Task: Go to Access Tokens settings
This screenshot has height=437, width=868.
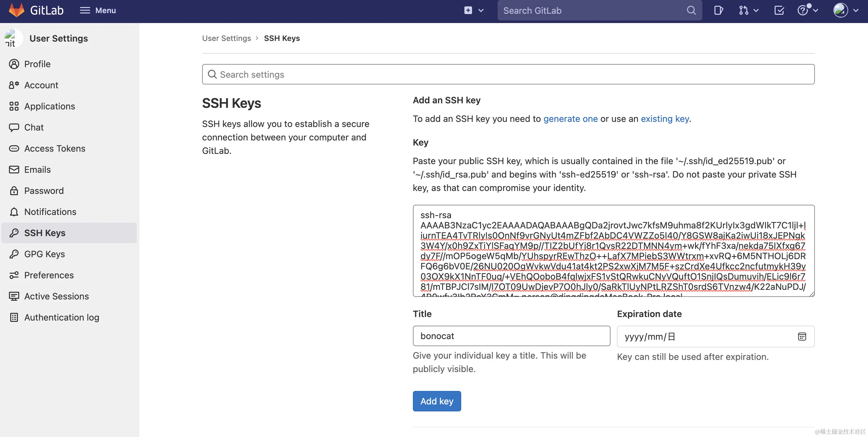Action: point(55,148)
